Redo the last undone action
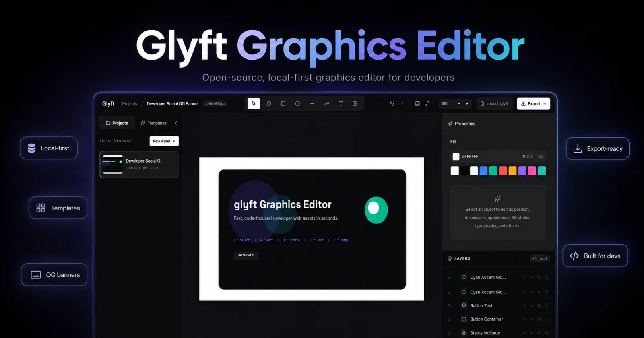 (401, 103)
